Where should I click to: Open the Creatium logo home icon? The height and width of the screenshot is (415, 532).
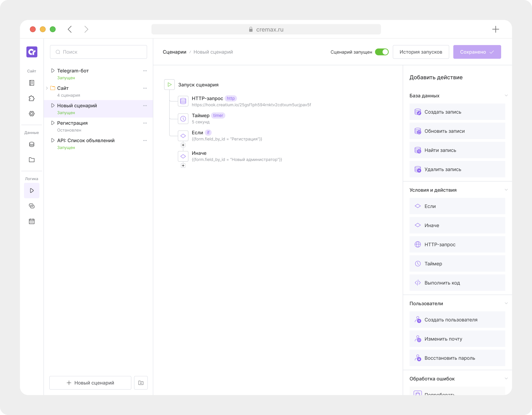click(32, 52)
